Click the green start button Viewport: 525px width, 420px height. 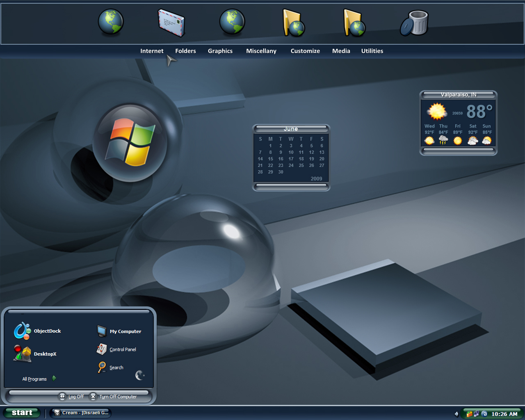click(x=22, y=413)
